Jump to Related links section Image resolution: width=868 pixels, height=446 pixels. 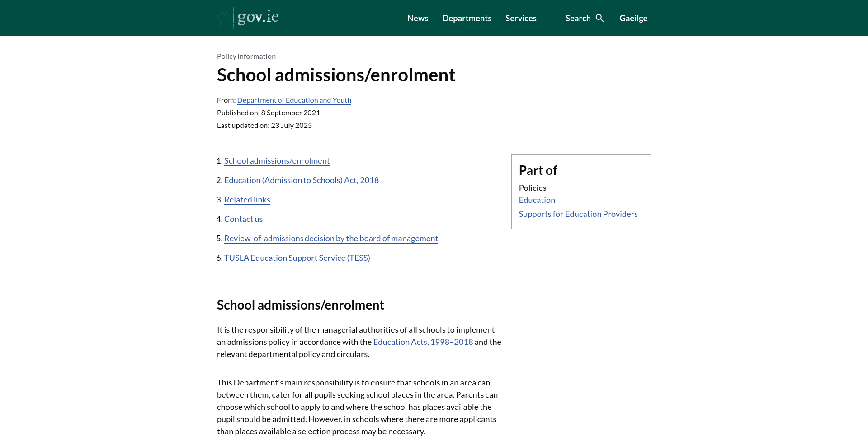(x=247, y=200)
